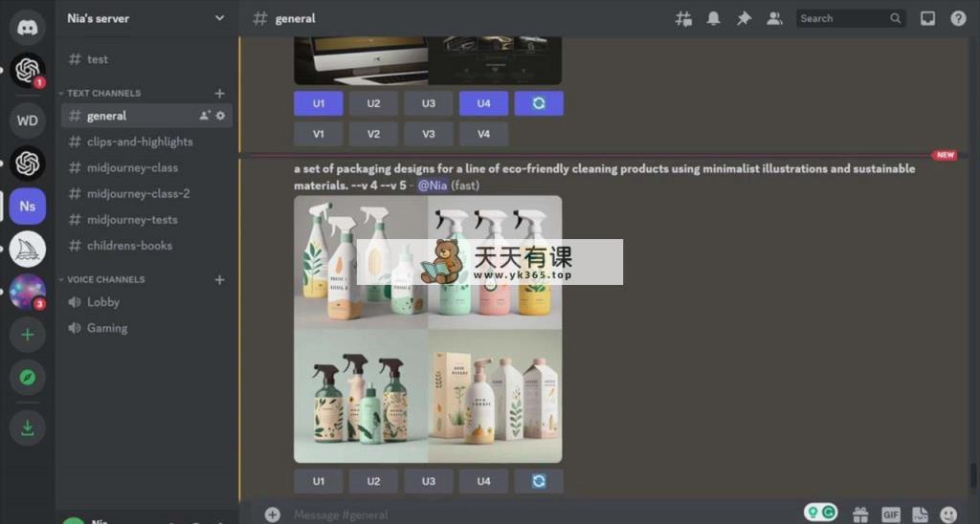This screenshot has width=980, height=524.
Task: Open clips-and-highlights channel
Action: [x=146, y=142]
